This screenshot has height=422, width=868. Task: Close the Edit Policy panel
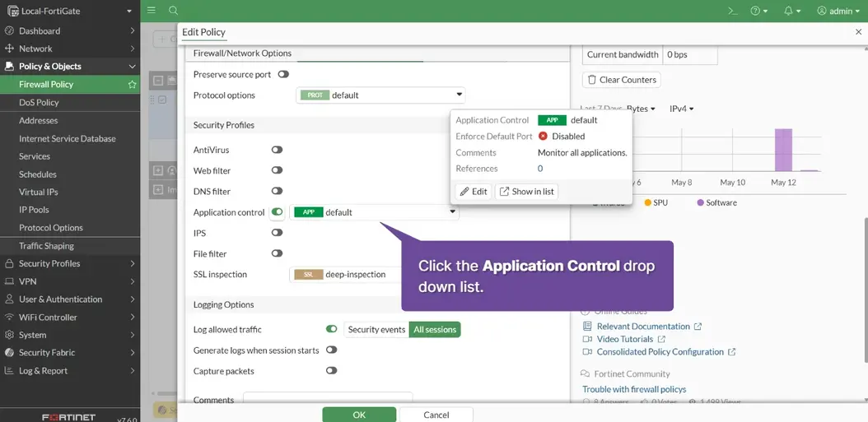point(859,32)
